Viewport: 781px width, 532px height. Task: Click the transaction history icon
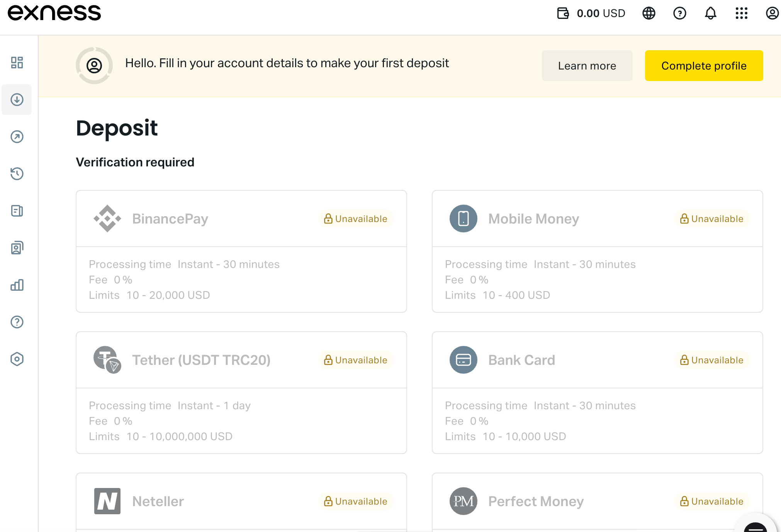click(17, 174)
